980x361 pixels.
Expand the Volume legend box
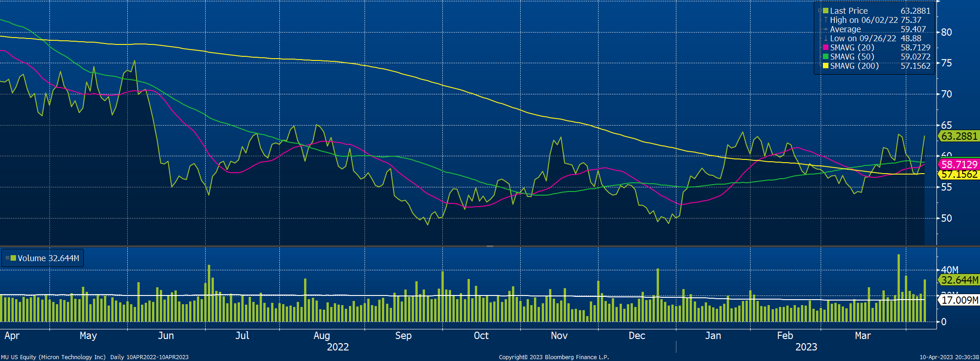tap(7, 258)
